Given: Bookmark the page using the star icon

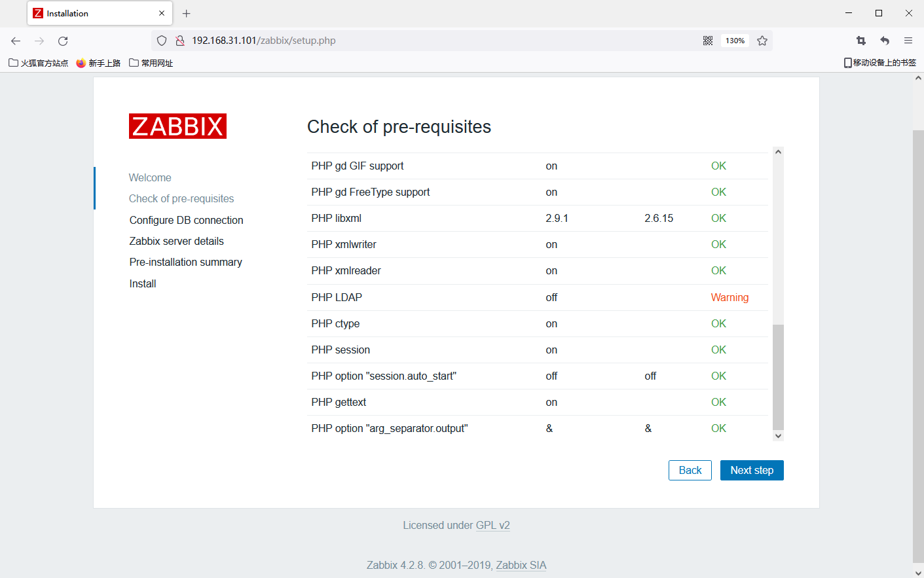Looking at the screenshot, I should (x=762, y=41).
